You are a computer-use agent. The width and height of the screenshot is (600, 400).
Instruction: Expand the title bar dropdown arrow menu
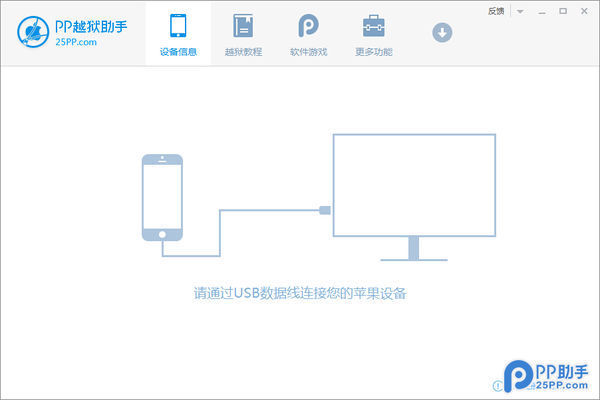(x=520, y=11)
